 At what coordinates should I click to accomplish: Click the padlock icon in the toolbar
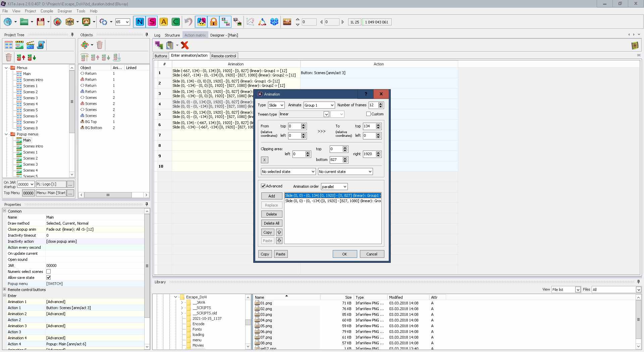click(213, 22)
